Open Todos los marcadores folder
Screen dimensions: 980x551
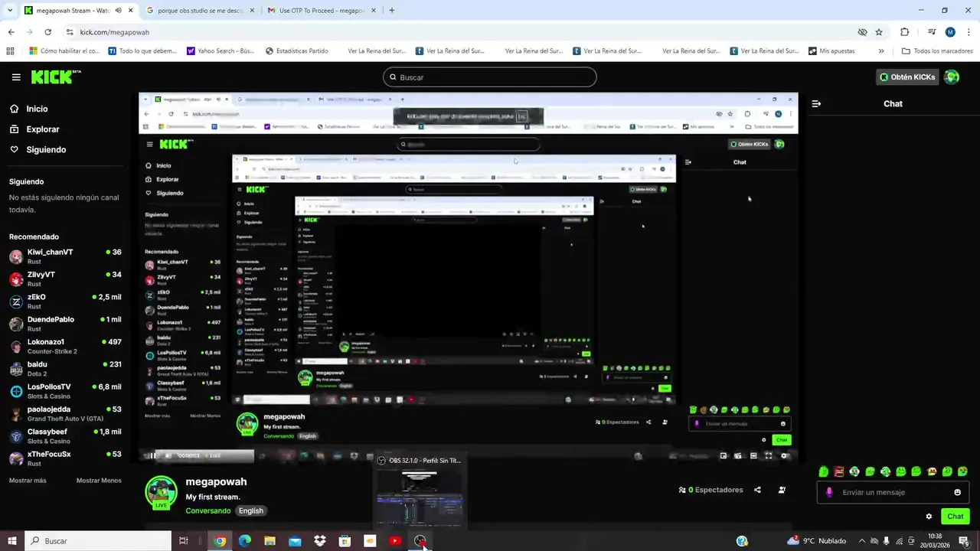coord(937,51)
